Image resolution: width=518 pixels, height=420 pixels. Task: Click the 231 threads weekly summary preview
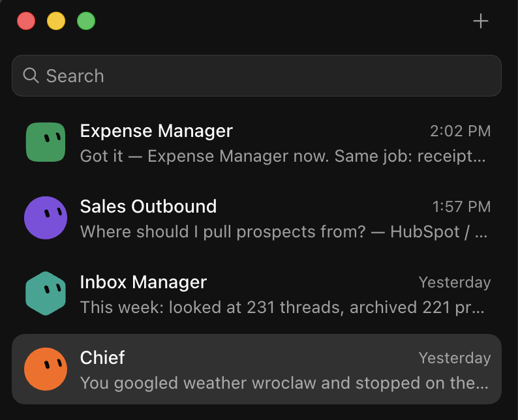(x=282, y=307)
